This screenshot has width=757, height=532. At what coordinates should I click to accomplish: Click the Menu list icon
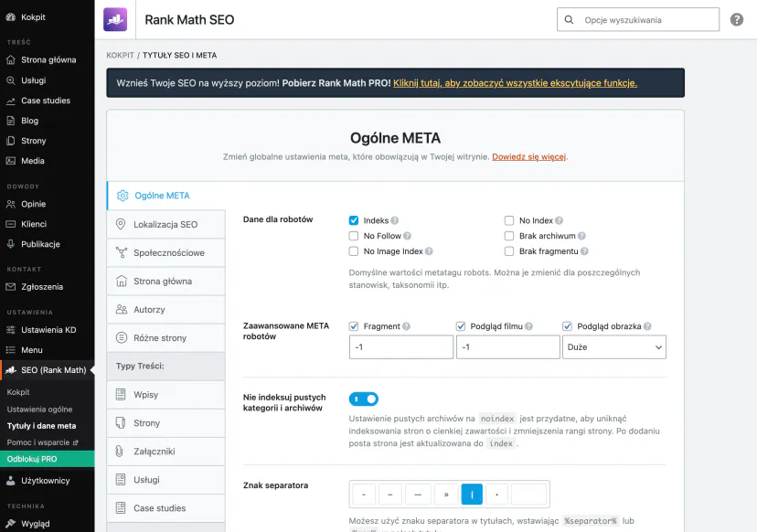11,350
